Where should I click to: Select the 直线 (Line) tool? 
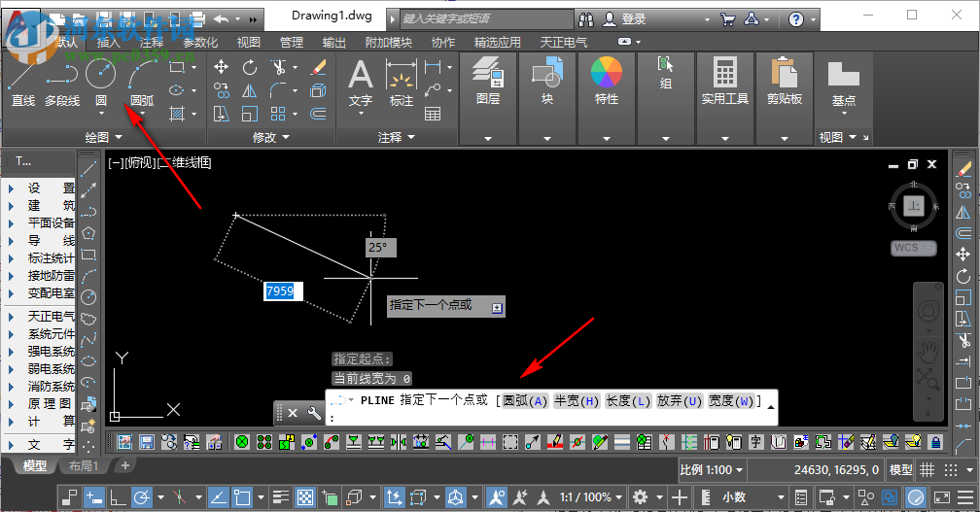(23, 83)
